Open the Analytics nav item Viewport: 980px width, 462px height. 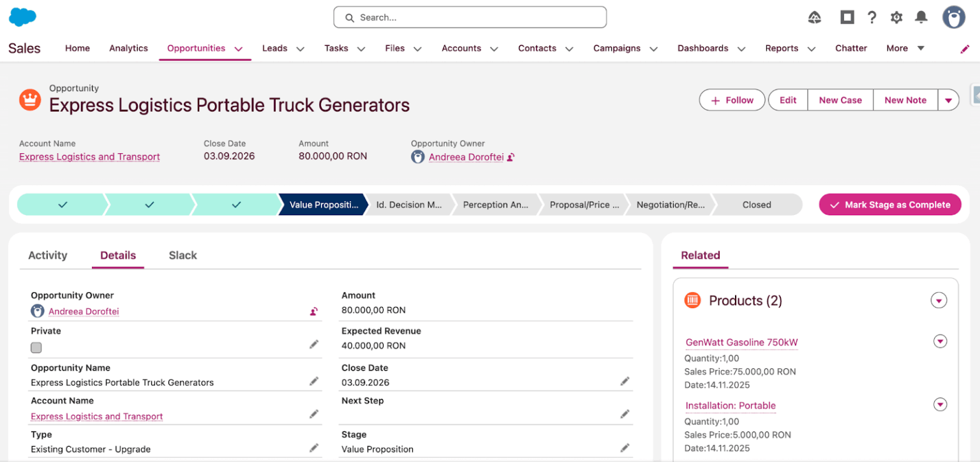click(128, 48)
